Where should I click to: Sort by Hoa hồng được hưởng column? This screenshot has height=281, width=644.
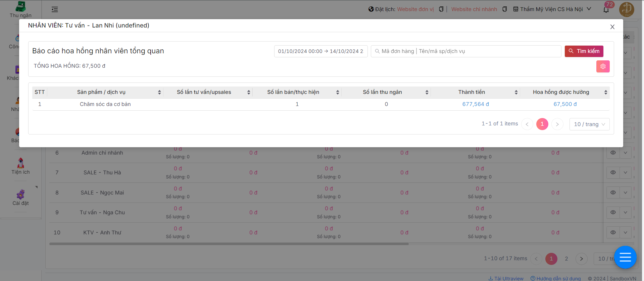click(605, 92)
